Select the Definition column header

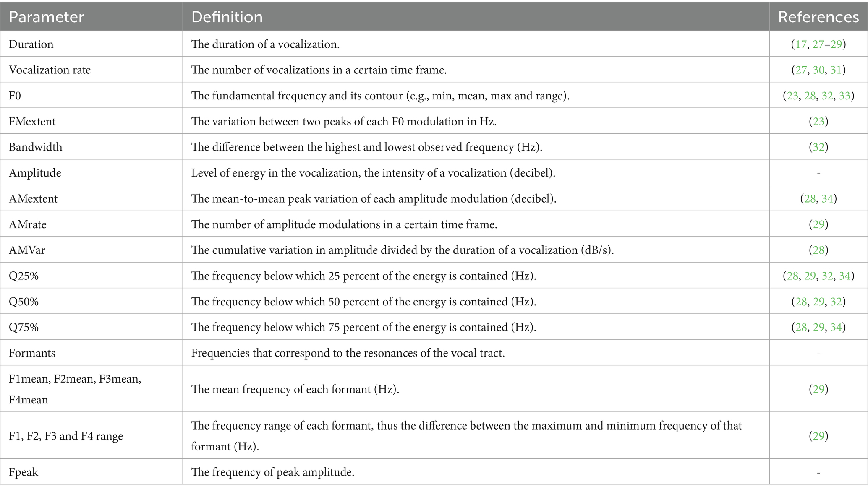pyautogui.click(x=227, y=17)
